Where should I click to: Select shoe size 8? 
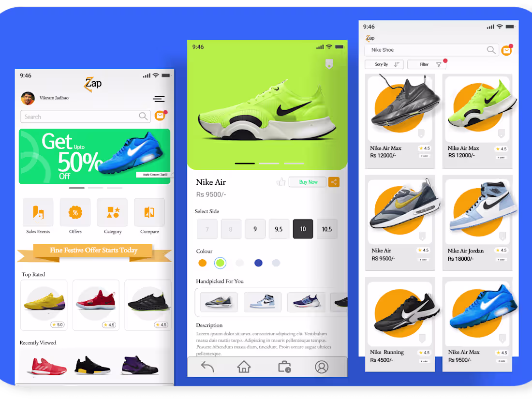tap(231, 229)
